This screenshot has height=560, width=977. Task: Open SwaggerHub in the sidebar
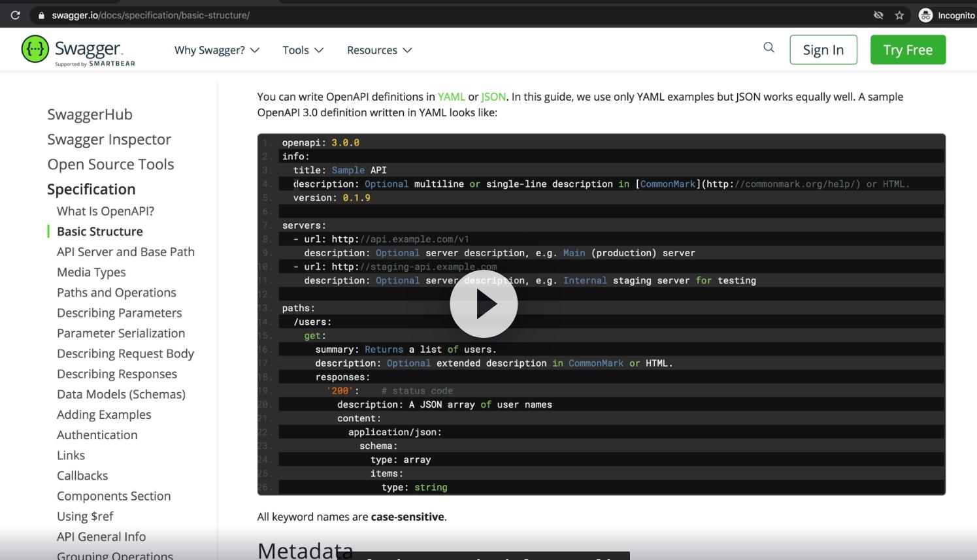point(90,114)
